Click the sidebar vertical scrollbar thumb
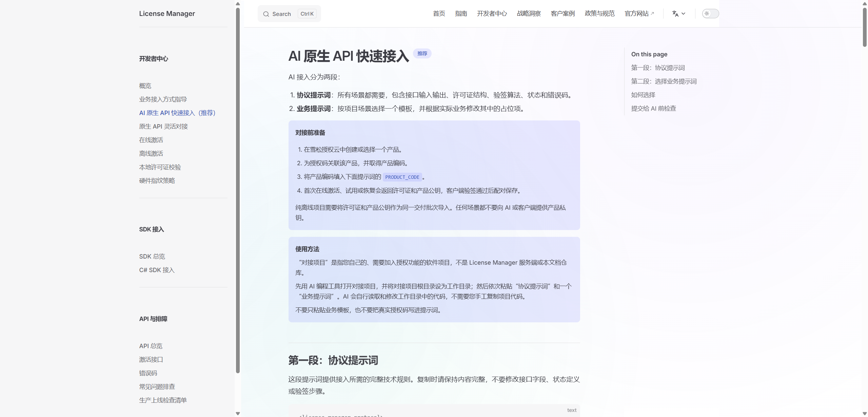Viewport: 868px width, 417px height. tap(238, 190)
